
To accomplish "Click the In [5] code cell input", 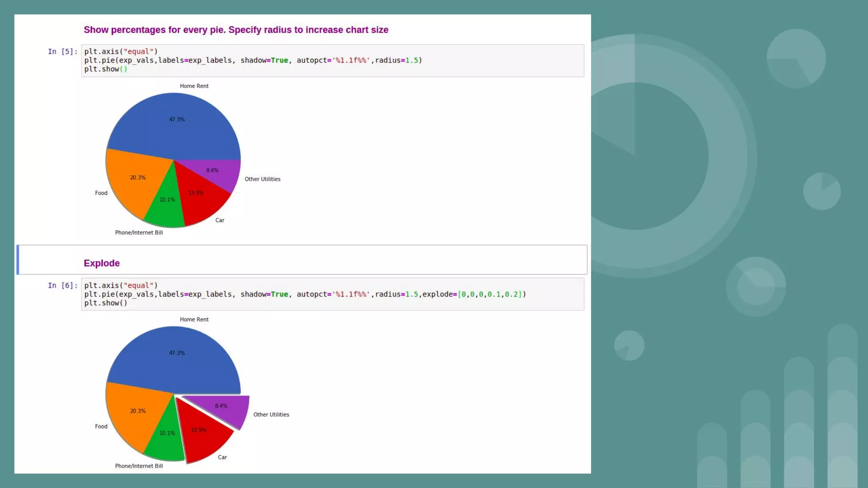I will click(332, 60).
